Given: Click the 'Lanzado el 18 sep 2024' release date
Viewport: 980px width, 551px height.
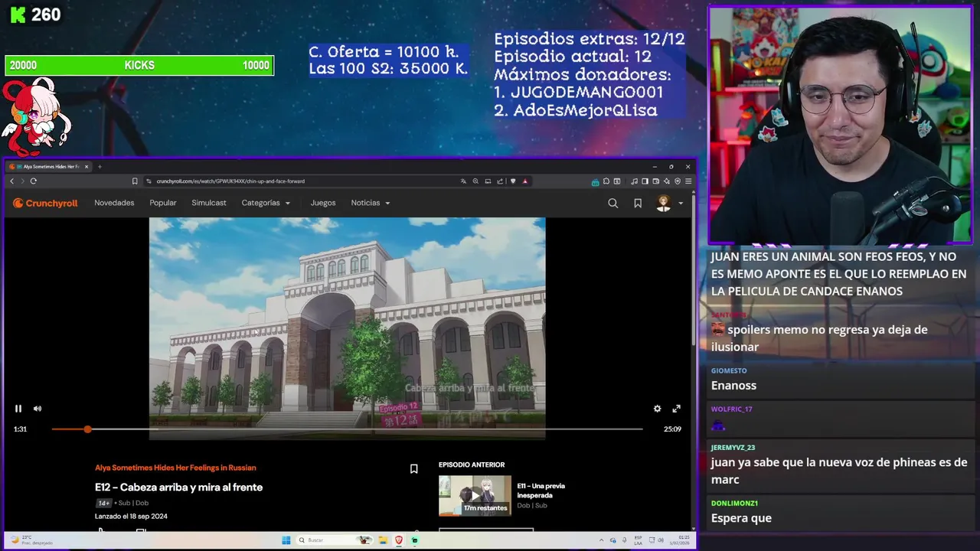Looking at the screenshot, I should [131, 517].
